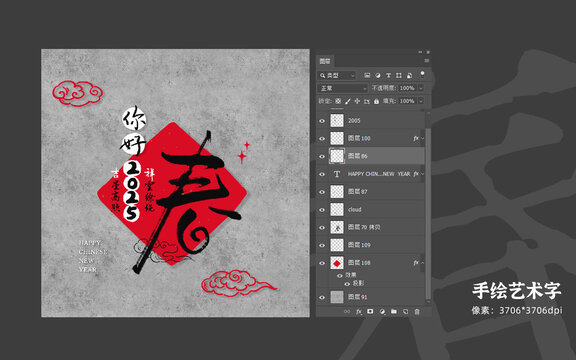Toggle the type layer filter icon
Viewport: 576px width, 360px height.
pos(388,75)
